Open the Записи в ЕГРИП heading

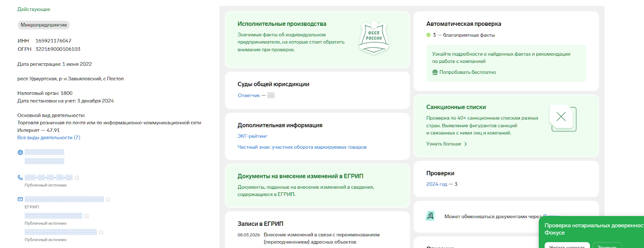260,224
